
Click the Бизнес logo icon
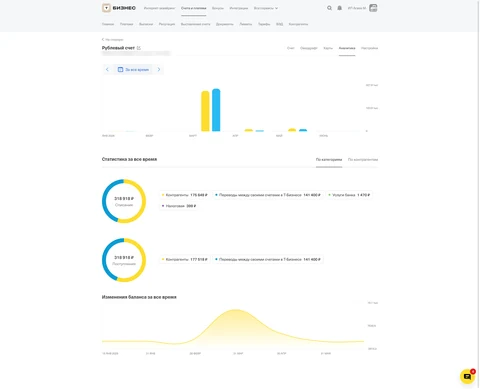click(106, 8)
